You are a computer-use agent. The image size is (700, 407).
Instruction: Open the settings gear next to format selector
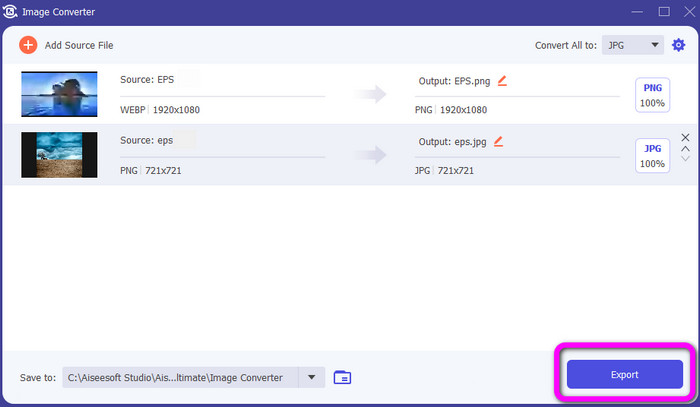pos(679,45)
